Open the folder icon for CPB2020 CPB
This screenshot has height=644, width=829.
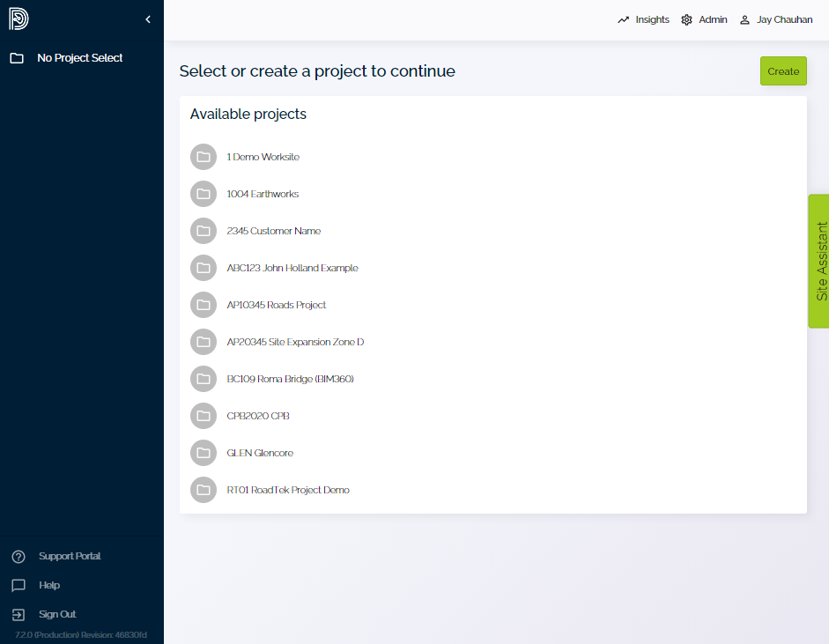pyautogui.click(x=204, y=416)
